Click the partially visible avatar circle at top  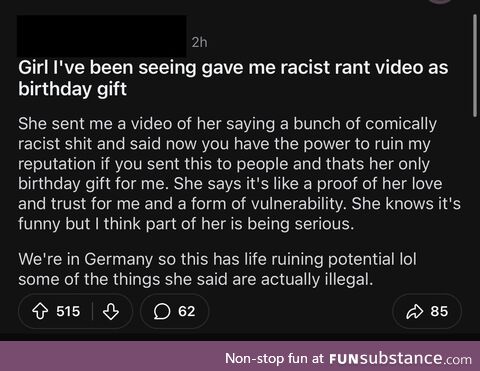441,2
